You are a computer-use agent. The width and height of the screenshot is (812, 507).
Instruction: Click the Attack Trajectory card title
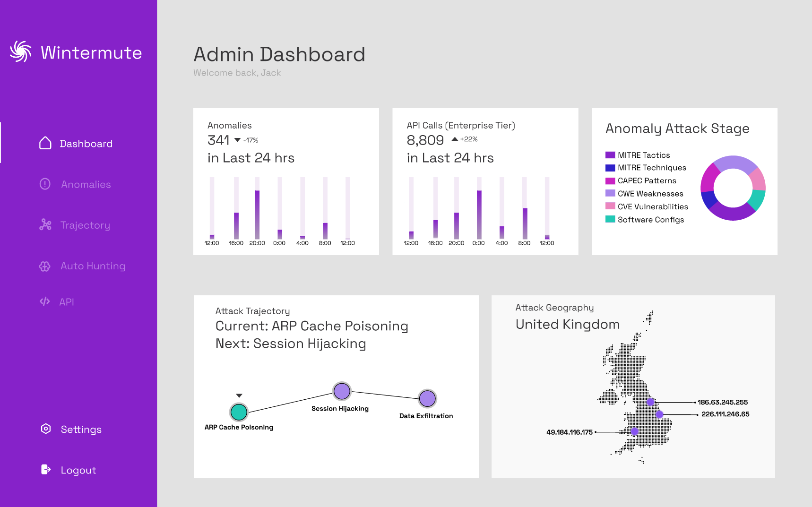coord(252,311)
